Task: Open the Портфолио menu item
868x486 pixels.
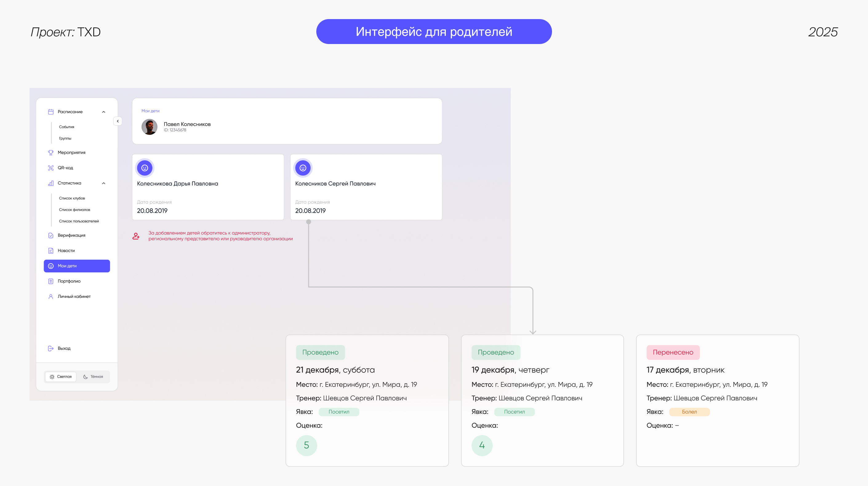Action: tap(69, 281)
